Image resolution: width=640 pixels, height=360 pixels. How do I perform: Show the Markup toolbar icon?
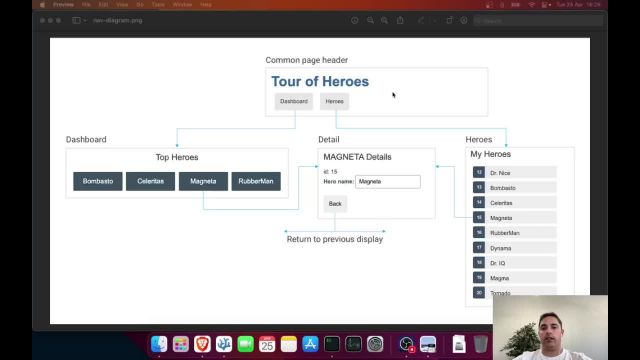464,20
